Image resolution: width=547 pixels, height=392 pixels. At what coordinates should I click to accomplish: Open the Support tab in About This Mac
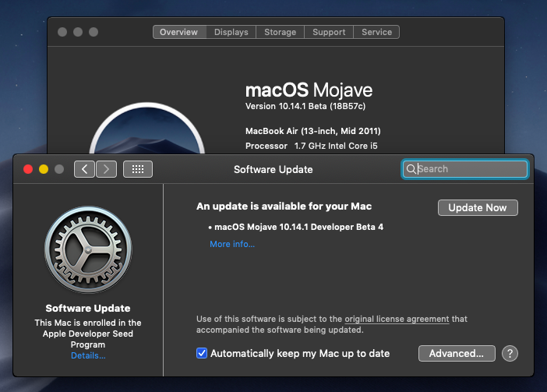pyautogui.click(x=329, y=32)
